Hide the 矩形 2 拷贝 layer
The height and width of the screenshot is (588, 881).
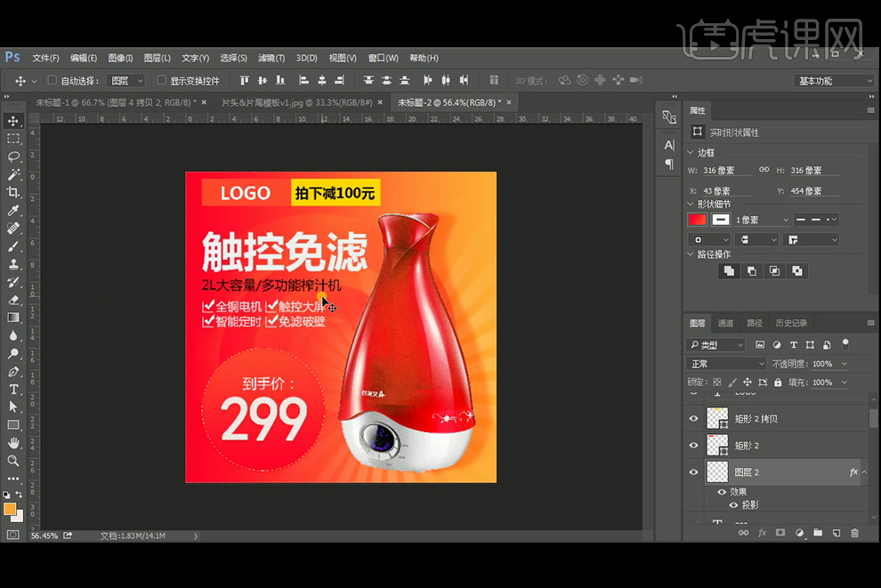point(694,418)
